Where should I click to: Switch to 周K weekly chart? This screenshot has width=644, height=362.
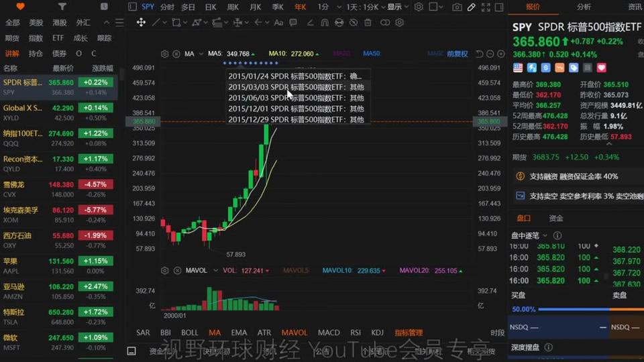point(233,7)
